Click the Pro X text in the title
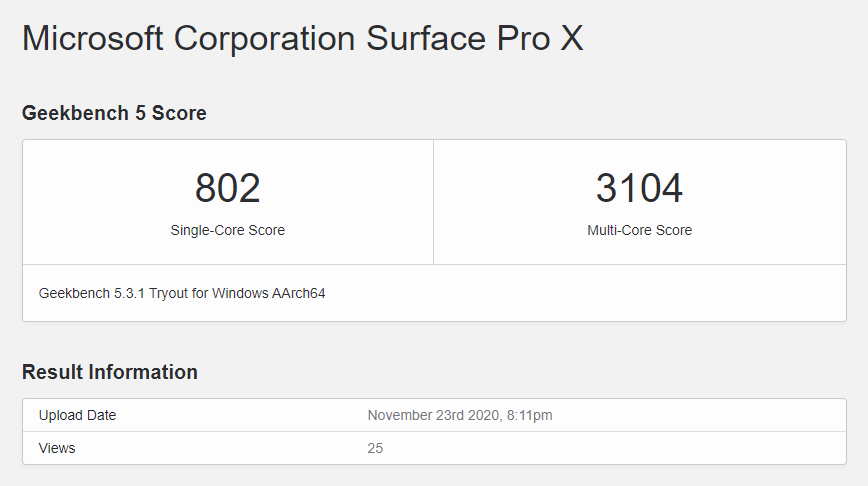The height and width of the screenshot is (486, 868). pos(540,39)
